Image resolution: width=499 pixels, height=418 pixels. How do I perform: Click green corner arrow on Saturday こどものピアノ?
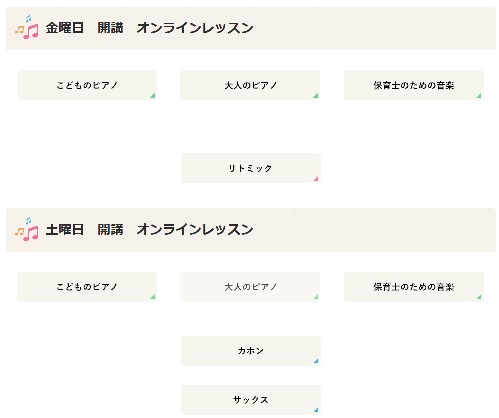(x=153, y=297)
